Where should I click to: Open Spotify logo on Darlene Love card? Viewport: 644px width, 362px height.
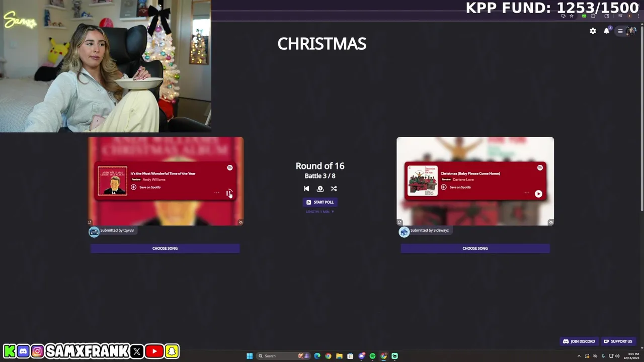point(540,168)
